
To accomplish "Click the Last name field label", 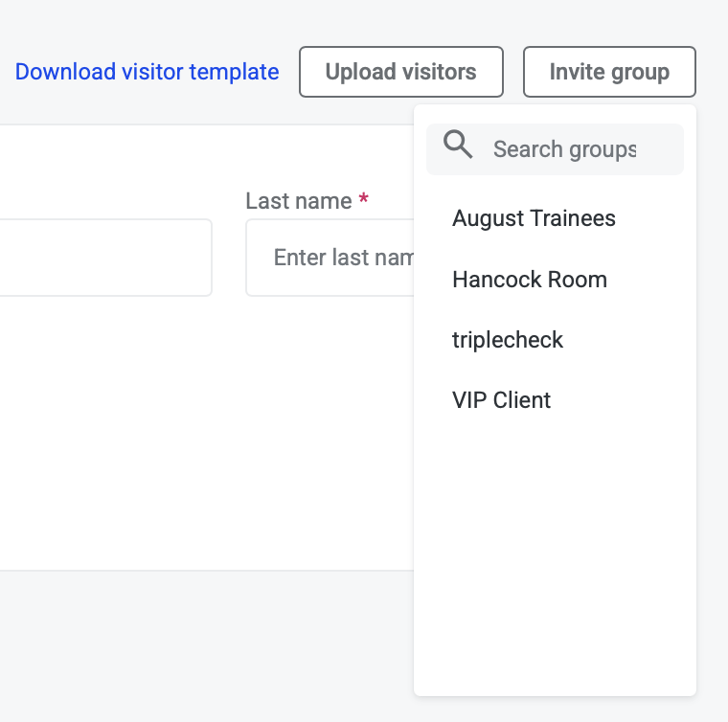I will pos(299,201).
